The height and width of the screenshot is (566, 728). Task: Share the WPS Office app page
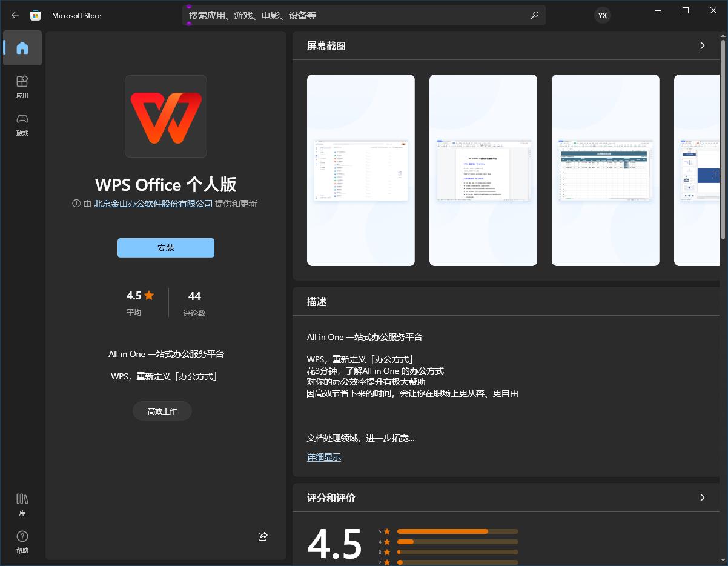coord(262,536)
